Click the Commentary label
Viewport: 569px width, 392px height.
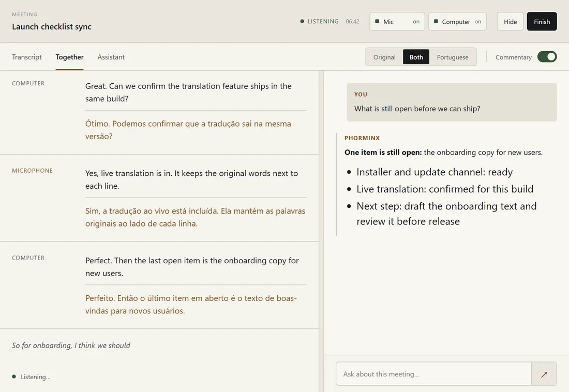[x=514, y=57]
